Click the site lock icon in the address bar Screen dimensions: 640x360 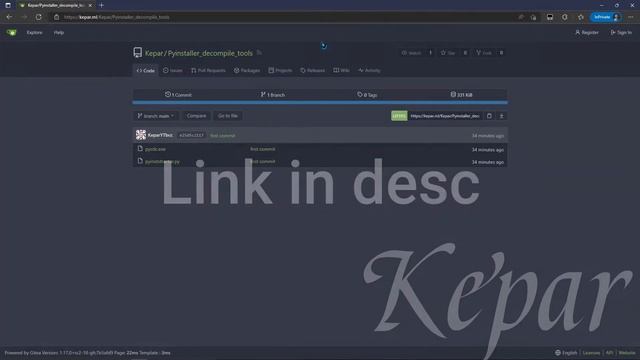[x=56, y=17]
